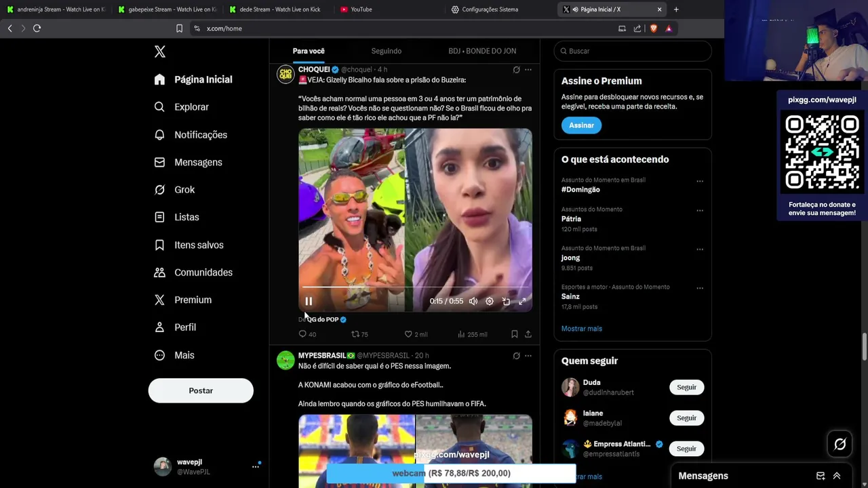Screen dimensions: 868x488
Task: Open Explorar search page
Action: point(182,107)
